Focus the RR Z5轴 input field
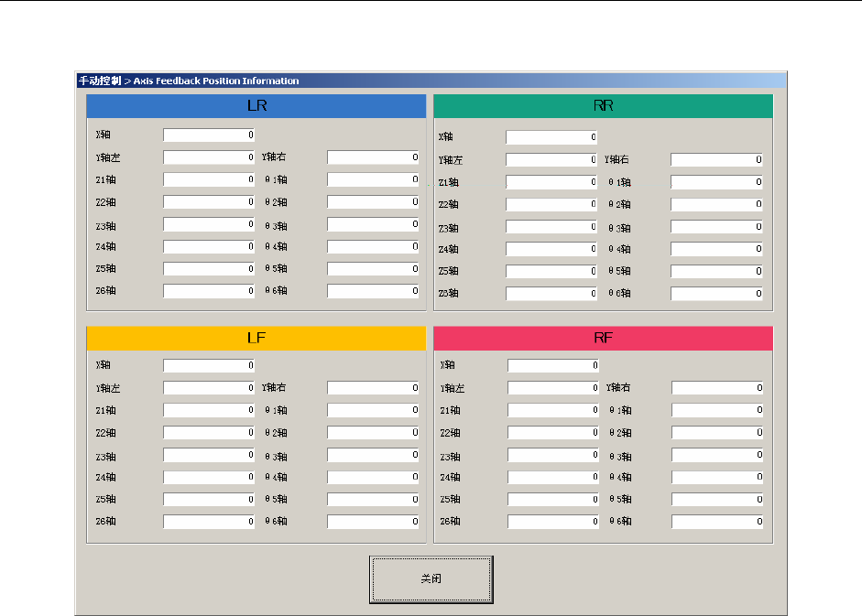Viewport: 862px width, 616px height. (551, 272)
